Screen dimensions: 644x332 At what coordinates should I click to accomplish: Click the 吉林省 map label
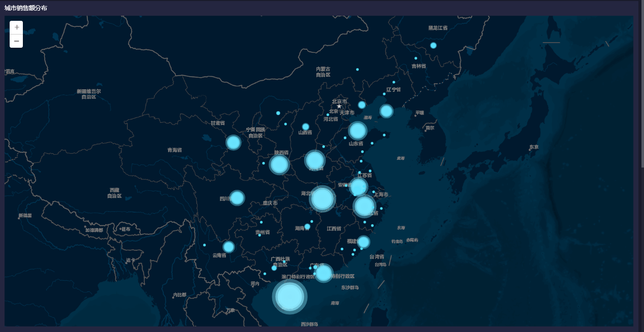[419, 66]
